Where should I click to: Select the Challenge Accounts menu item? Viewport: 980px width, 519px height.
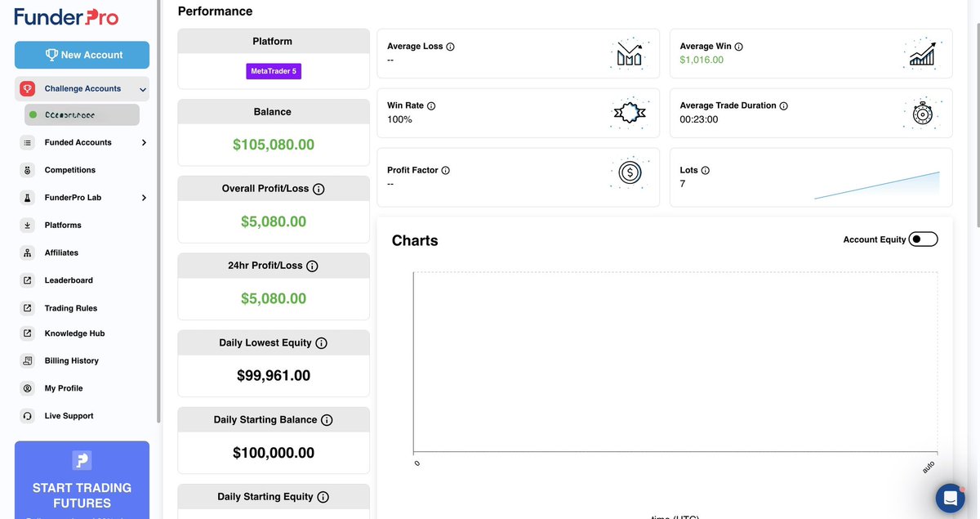pos(82,88)
